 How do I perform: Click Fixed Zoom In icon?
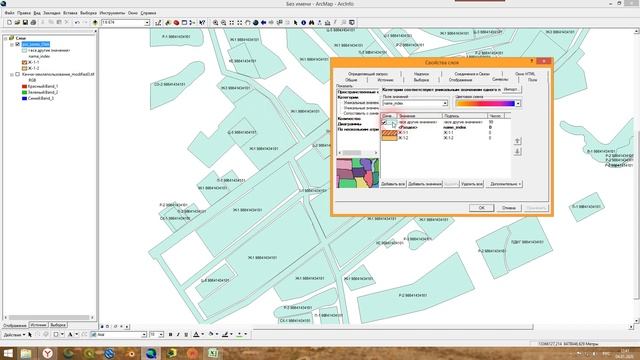tap(232, 22)
